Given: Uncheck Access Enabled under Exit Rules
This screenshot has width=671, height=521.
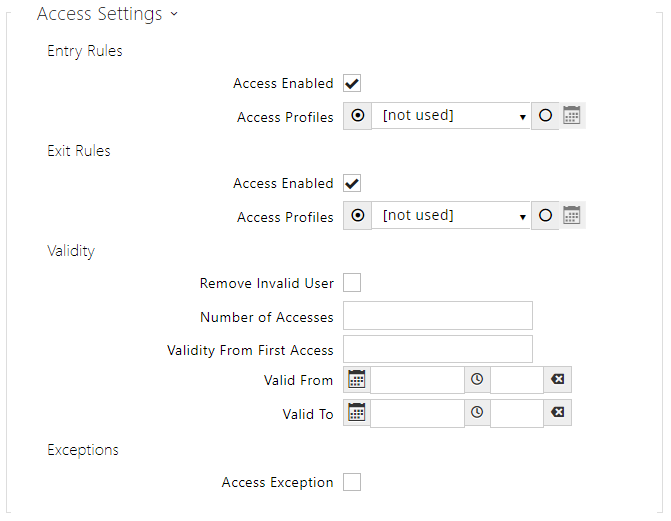Looking at the screenshot, I should click(352, 183).
